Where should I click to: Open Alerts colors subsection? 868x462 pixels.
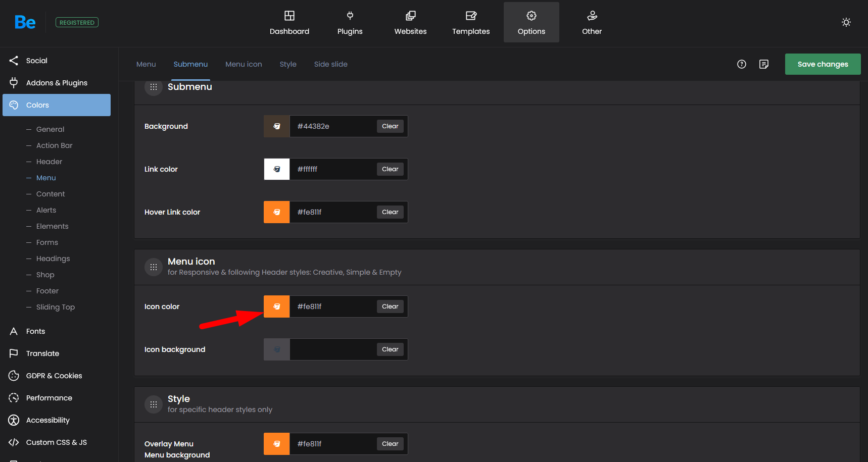(x=46, y=210)
